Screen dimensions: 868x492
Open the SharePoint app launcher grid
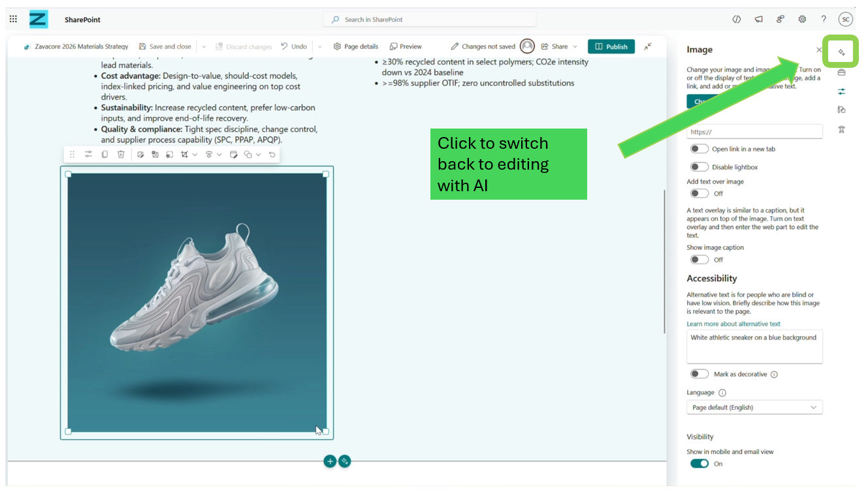[13, 20]
